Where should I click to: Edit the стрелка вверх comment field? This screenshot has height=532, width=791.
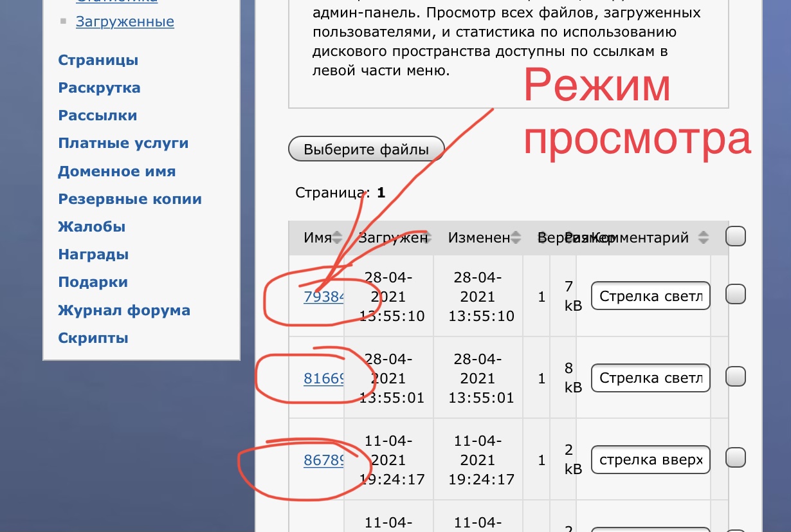pyautogui.click(x=650, y=460)
